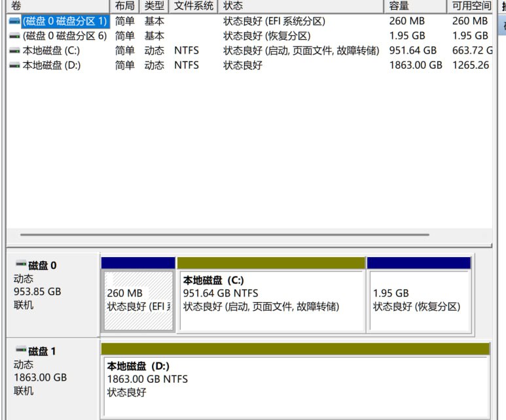Screen dimensions: 506x420
Task: Sort by the 文件系统 column header
Action: click(194, 6)
